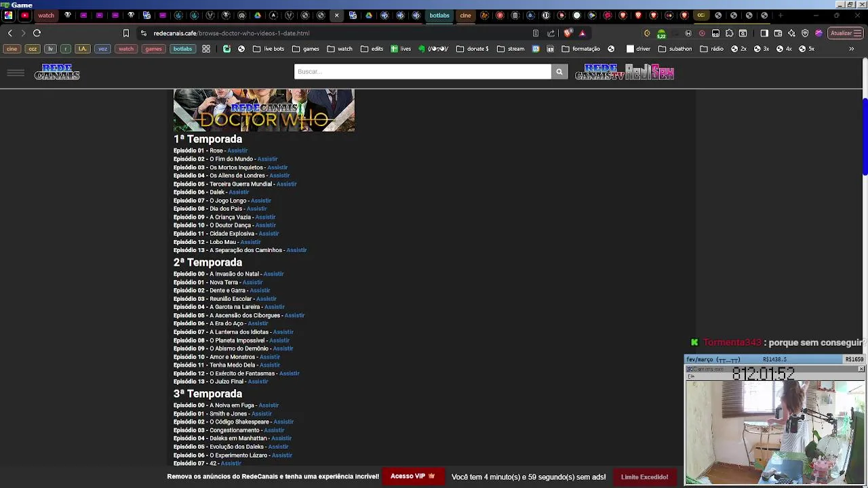Viewport: 868px width, 488px height.
Task: Watch Episódio 01 - Rose via Assistir
Action: pyautogui.click(x=237, y=150)
